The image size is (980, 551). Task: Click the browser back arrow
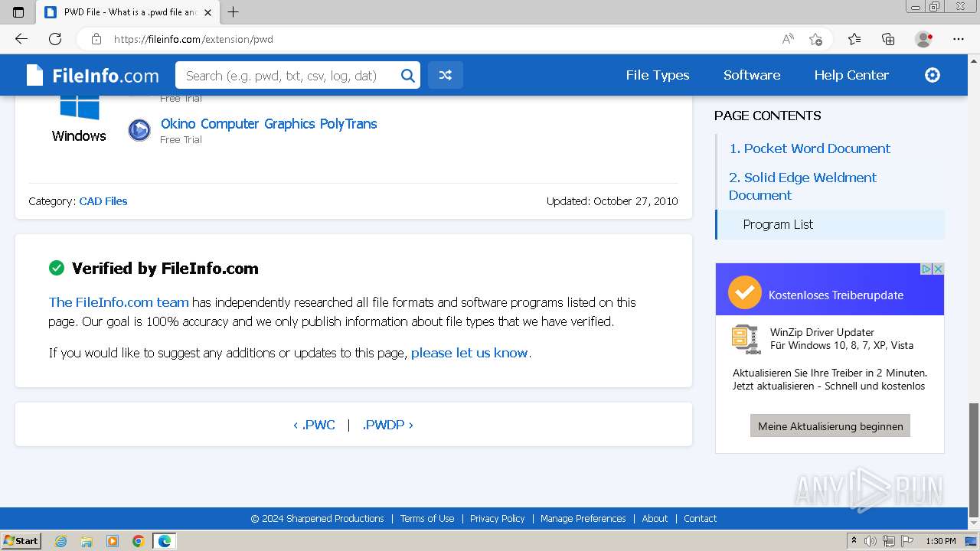click(21, 39)
